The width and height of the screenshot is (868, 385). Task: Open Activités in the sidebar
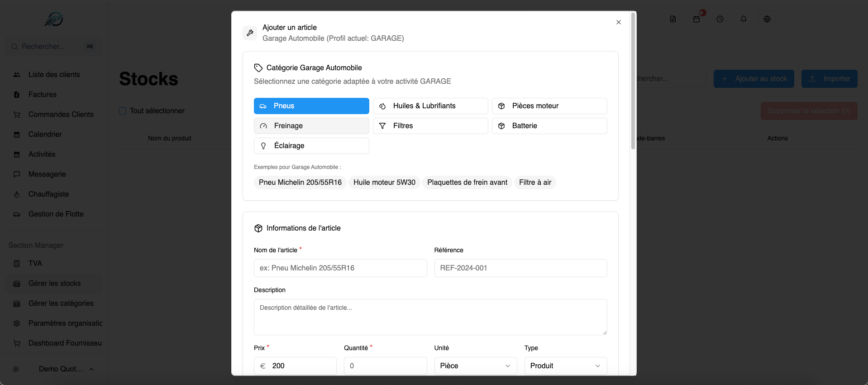54,154
